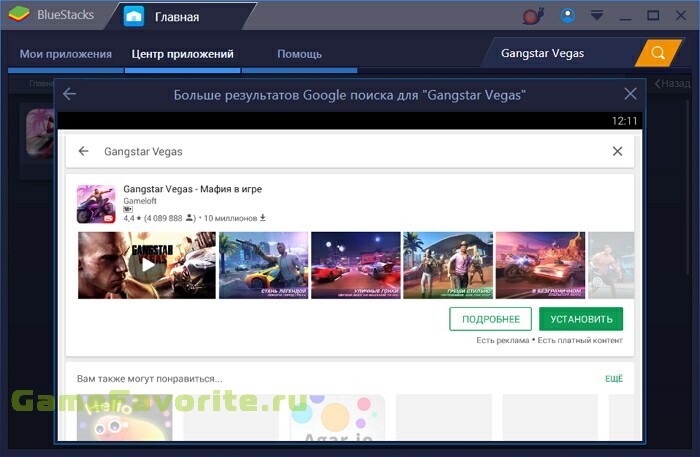Open the В безграничном screenshot
The width and height of the screenshot is (700, 457).
541,265
